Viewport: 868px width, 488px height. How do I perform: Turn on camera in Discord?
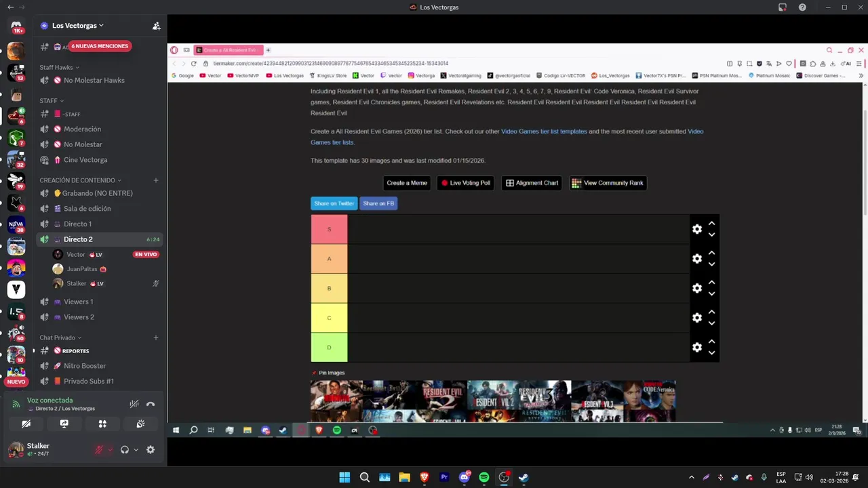(26, 424)
